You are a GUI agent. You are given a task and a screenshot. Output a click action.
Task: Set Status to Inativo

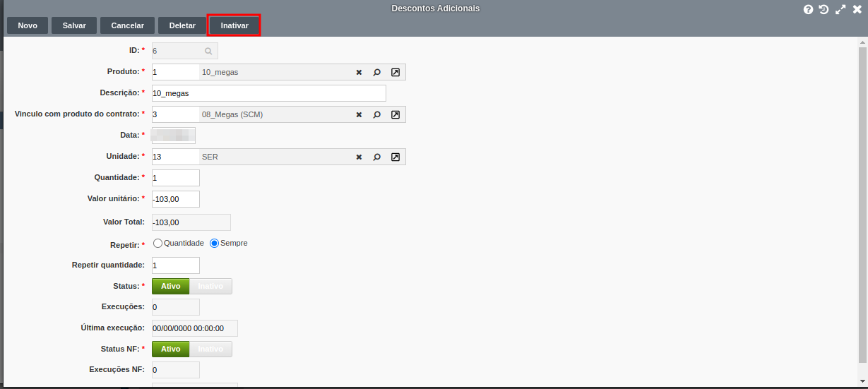pyautogui.click(x=210, y=286)
